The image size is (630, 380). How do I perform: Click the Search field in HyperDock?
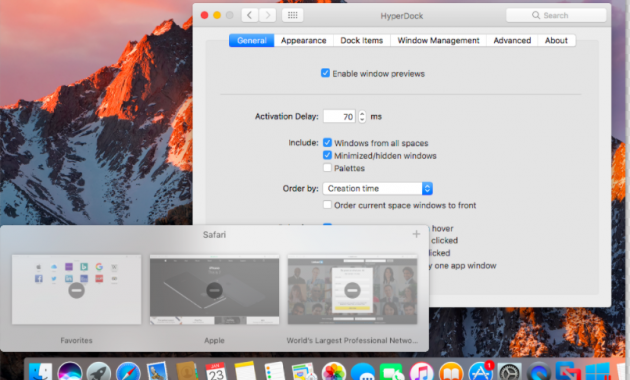coord(556,15)
